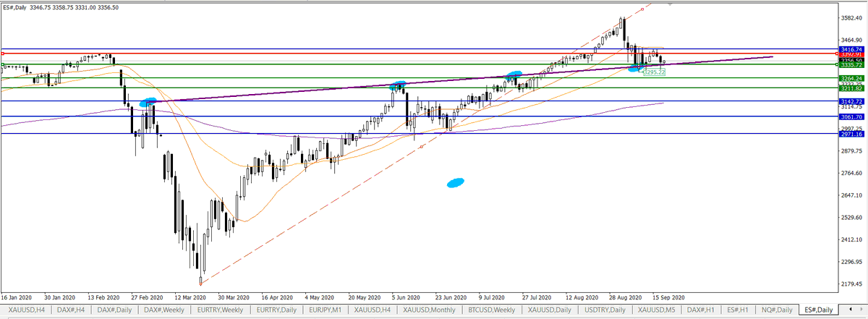Click the 2647.10 price axis value
This screenshot has width=868, height=319.
(x=851, y=195)
